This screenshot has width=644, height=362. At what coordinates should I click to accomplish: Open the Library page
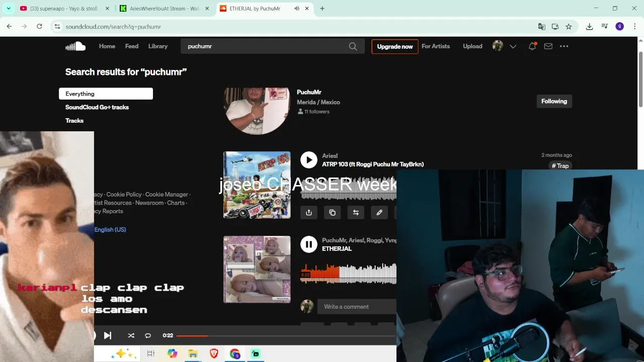pyautogui.click(x=158, y=46)
